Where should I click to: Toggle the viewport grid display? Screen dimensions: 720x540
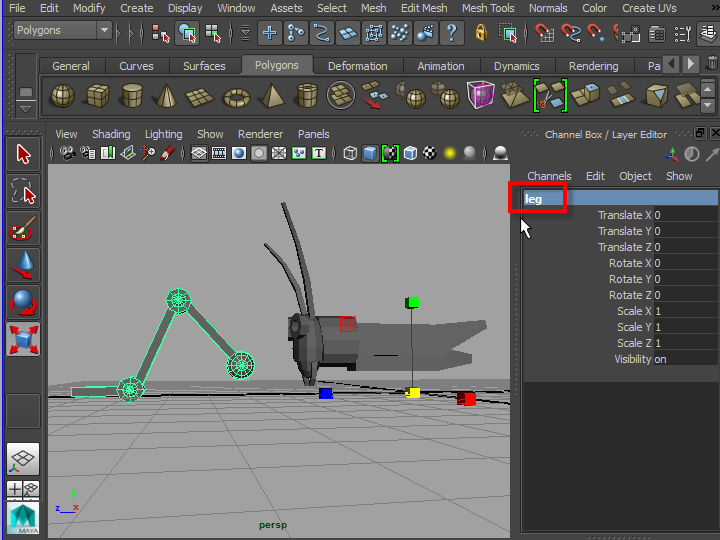199,153
